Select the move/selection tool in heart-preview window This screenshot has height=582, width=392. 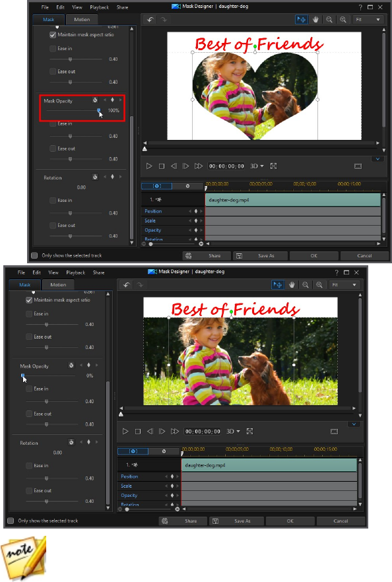[x=301, y=19]
